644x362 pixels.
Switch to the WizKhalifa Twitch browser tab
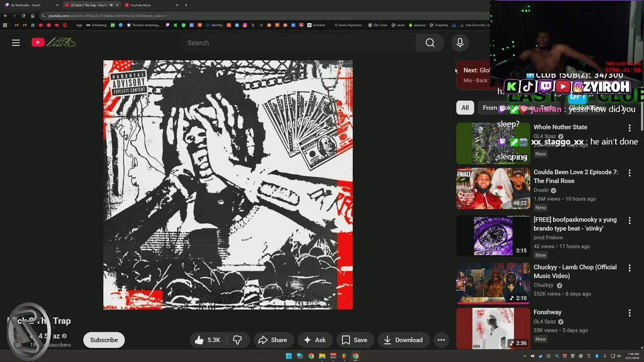[x=31, y=5]
